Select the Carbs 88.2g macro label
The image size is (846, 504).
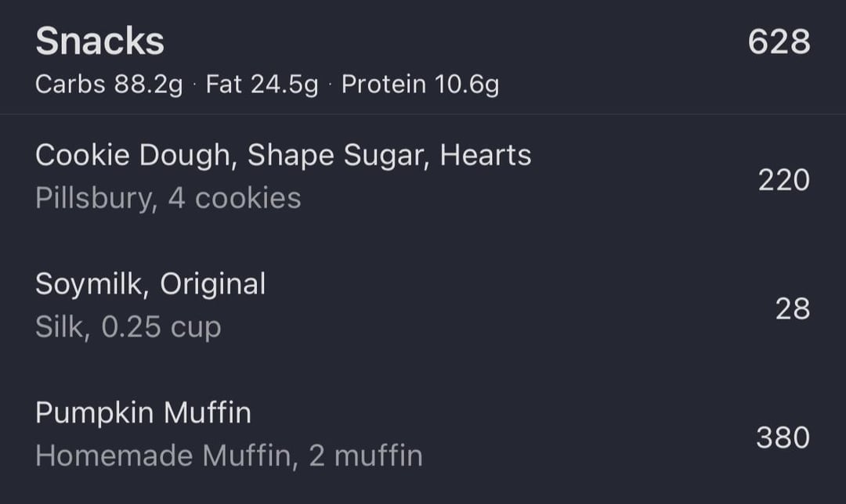coord(109,85)
